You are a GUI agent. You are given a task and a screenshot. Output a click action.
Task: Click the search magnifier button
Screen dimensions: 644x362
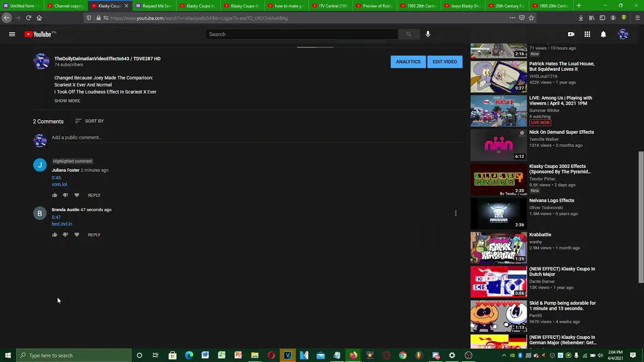coord(409,34)
